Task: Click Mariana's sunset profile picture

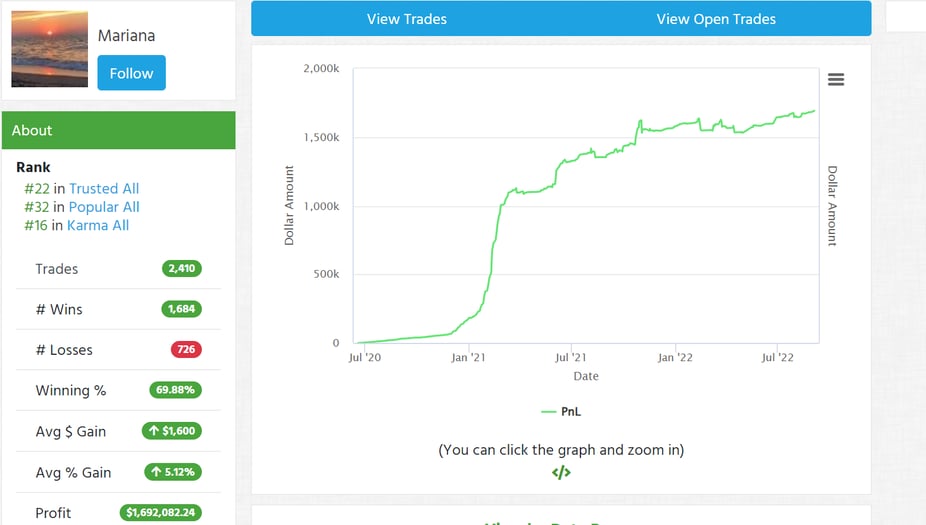Action: (50, 50)
